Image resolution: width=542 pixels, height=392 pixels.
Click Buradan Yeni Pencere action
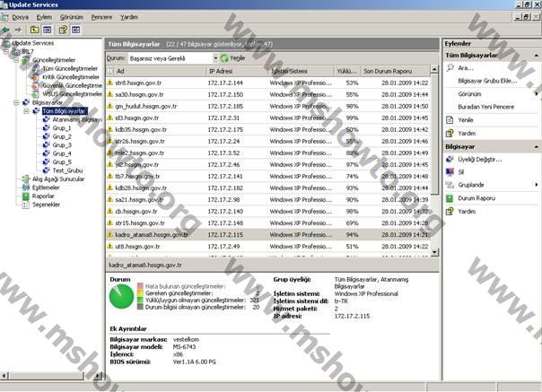point(486,107)
